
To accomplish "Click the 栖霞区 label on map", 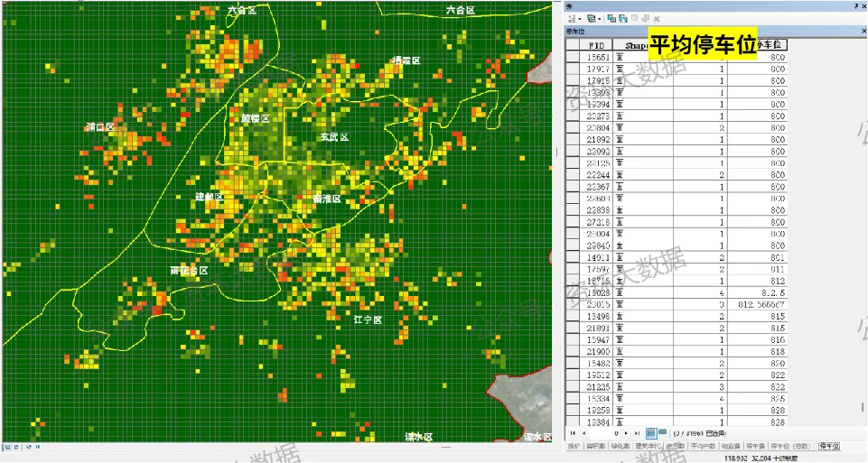I will click(406, 60).
